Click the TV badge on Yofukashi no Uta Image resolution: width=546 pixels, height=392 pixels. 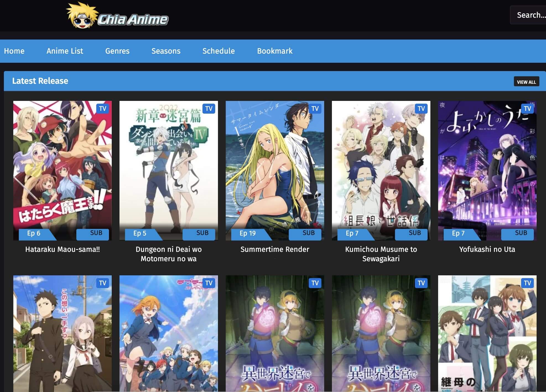click(x=527, y=108)
